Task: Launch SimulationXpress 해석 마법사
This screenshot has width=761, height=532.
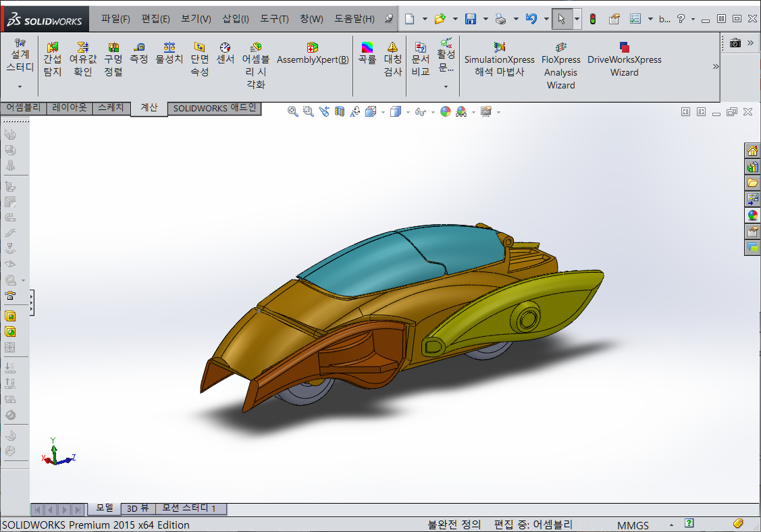Action: click(x=500, y=59)
